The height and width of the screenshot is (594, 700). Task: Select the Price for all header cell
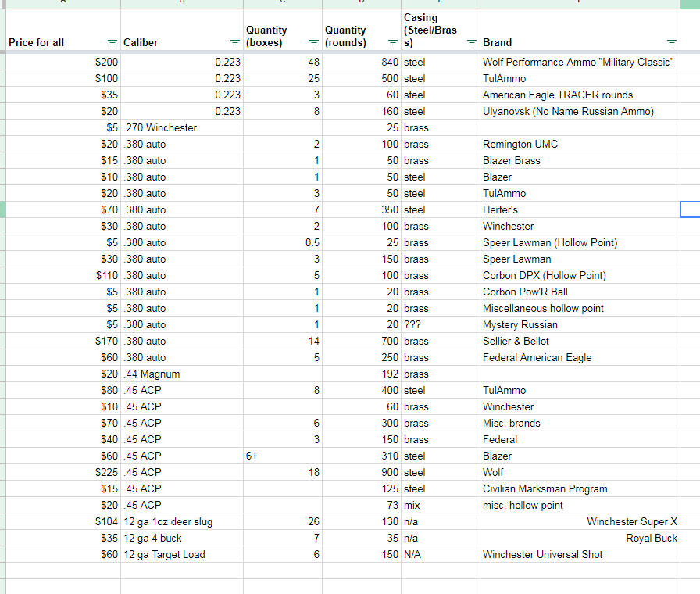pos(63,30)
